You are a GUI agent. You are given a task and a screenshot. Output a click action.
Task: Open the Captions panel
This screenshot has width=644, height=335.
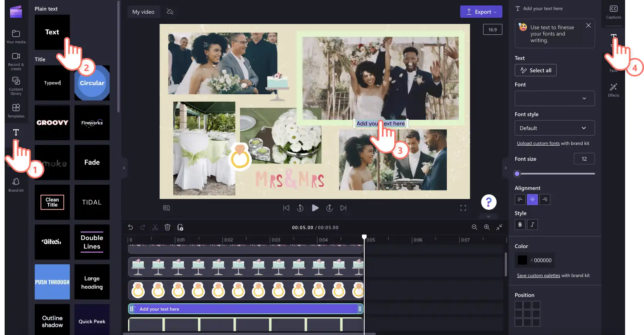614,12
